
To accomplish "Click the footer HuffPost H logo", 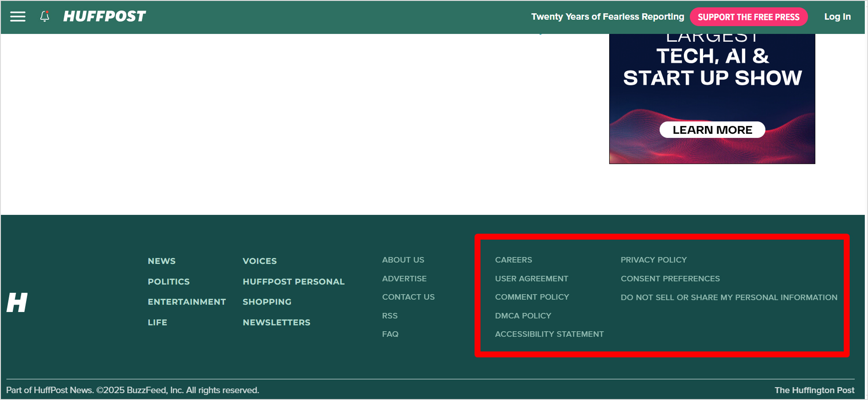I will coord(17,302).
